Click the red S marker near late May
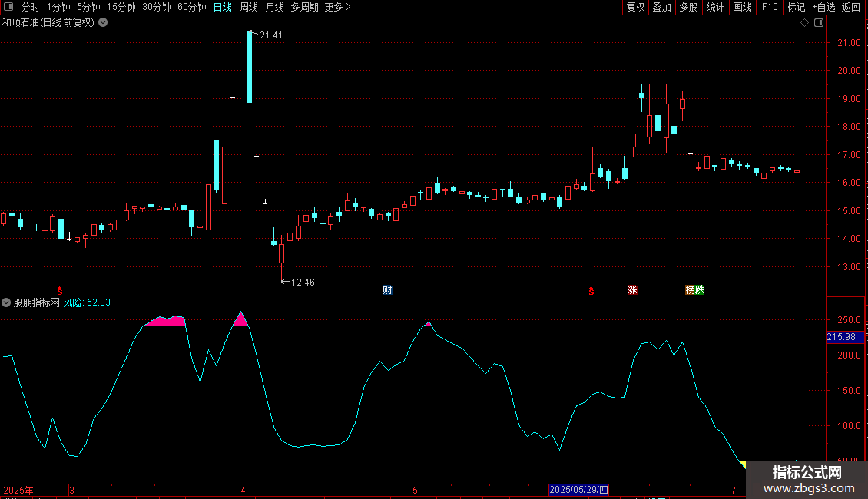Viewport: 868px width, 499px height. pyautogui.click(x=591, y=291)
